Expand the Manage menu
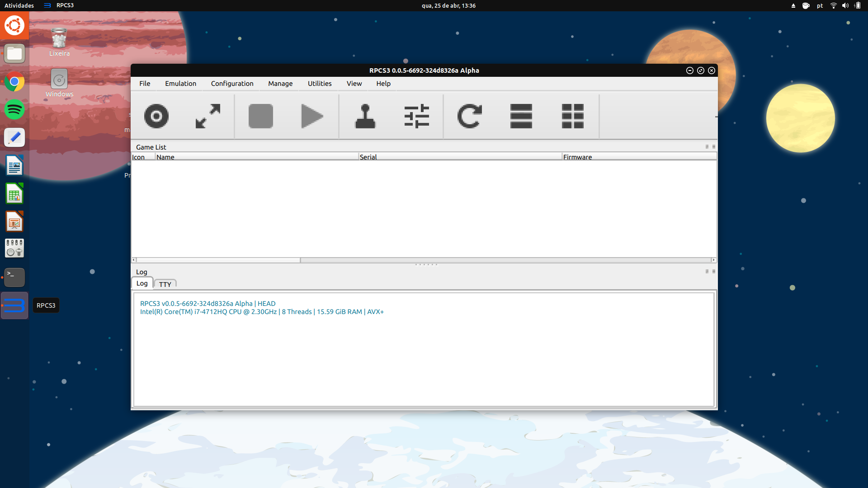Viewport: 868px width, 488px height. point(280,84)
